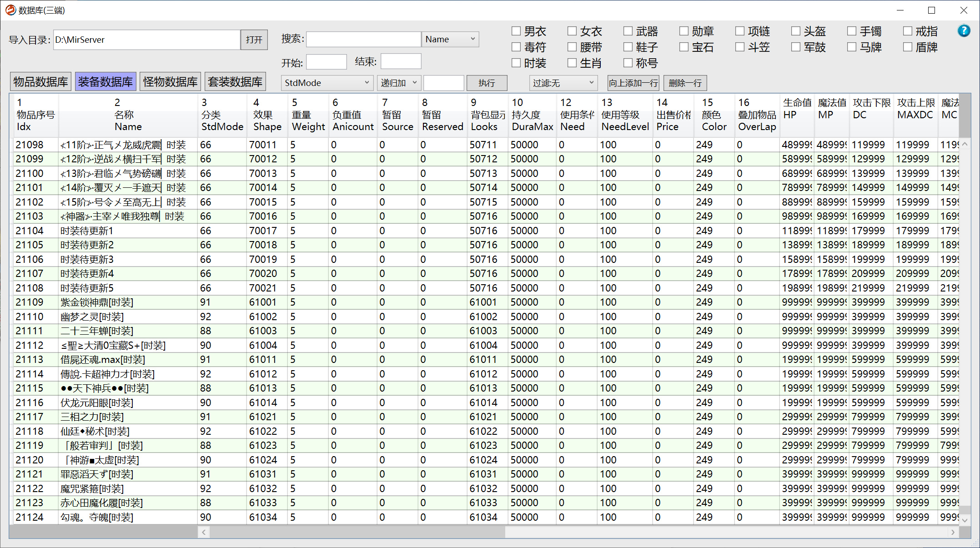980x548 pixels.
Task: Open the Name search field dropdown
Action: coord(450,39)
